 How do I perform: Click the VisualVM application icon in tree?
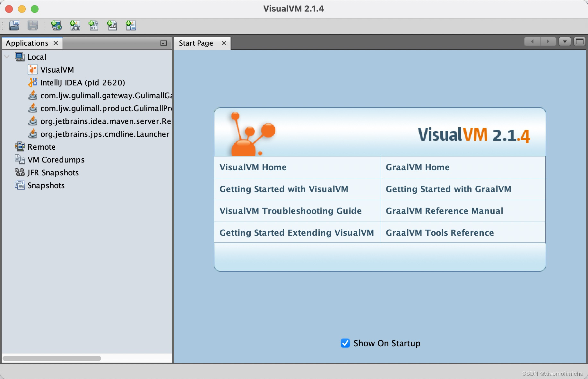(33, 70)
